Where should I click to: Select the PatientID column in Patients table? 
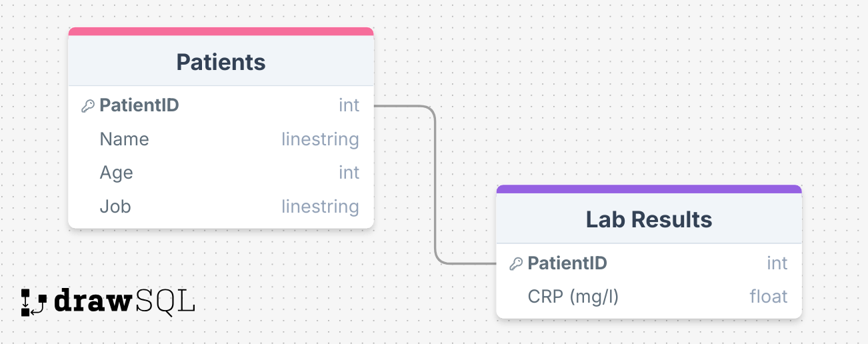point(139,105)
